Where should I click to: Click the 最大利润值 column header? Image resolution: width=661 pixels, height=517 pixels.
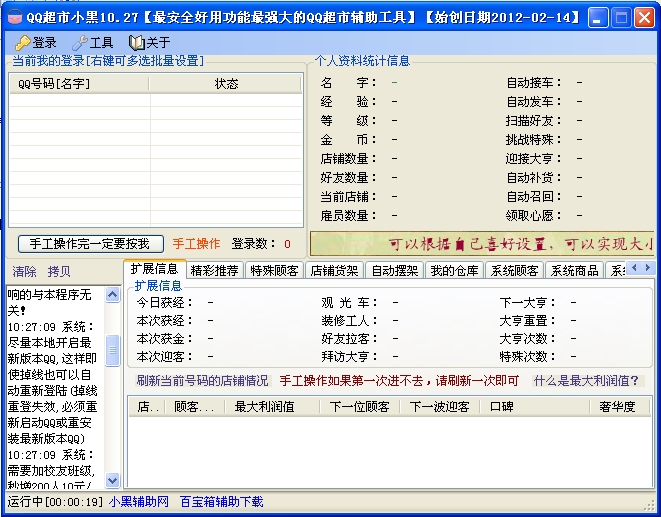[x=272, y=407]
